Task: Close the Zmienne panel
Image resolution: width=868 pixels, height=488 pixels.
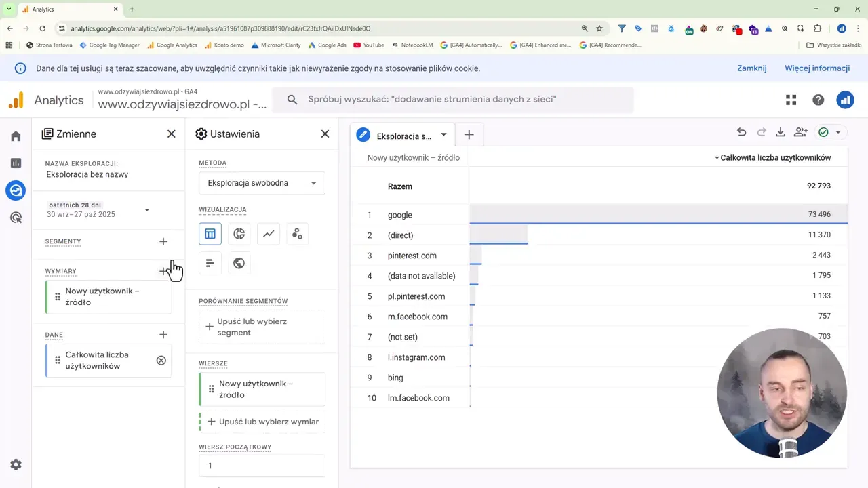Action: point(172,134)
